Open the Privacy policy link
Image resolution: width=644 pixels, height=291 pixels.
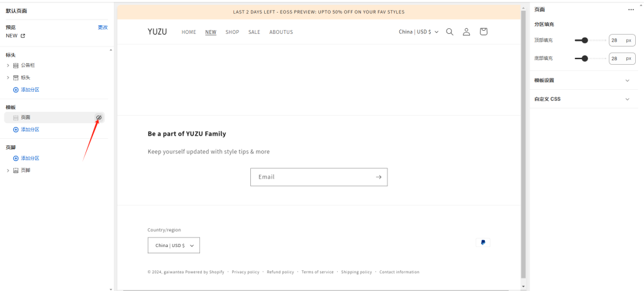click(246, 272)
